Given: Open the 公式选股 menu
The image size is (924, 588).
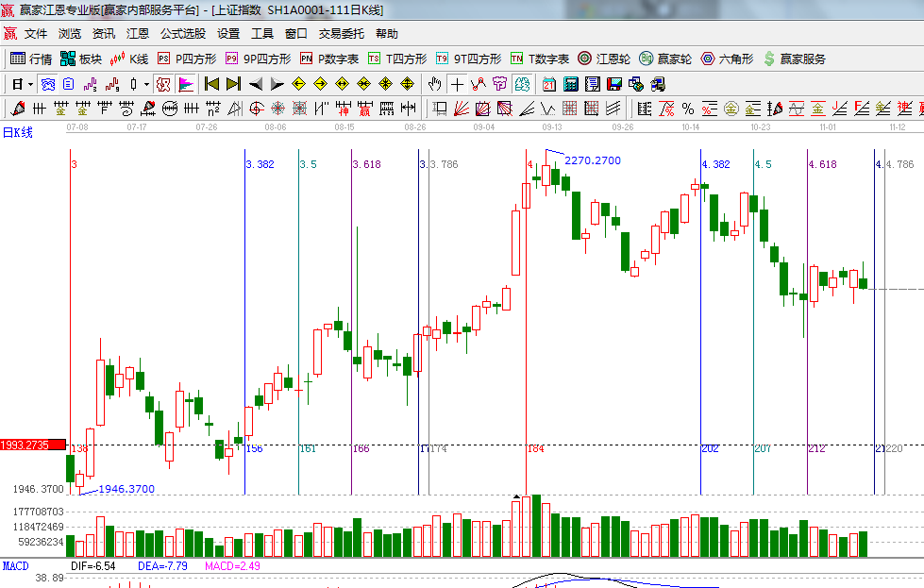Looking at the screenshot, I should click(x=182, y=33).
